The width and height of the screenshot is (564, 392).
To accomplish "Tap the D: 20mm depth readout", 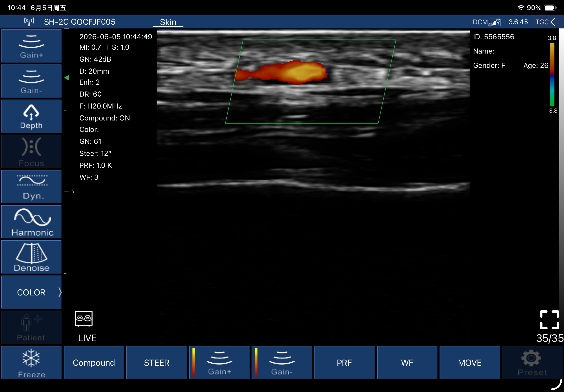I will point(94,71).
